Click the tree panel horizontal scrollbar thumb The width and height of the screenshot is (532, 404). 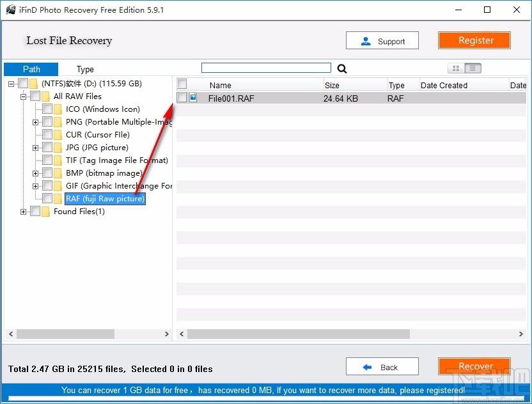coord(65,334)
